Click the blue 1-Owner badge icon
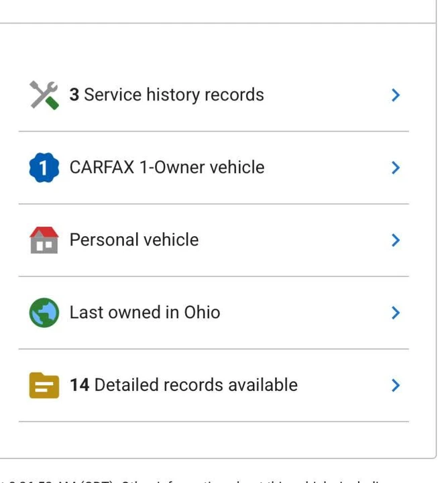The height and width of the screenshot is (483, 448). [x=44, y=168]
